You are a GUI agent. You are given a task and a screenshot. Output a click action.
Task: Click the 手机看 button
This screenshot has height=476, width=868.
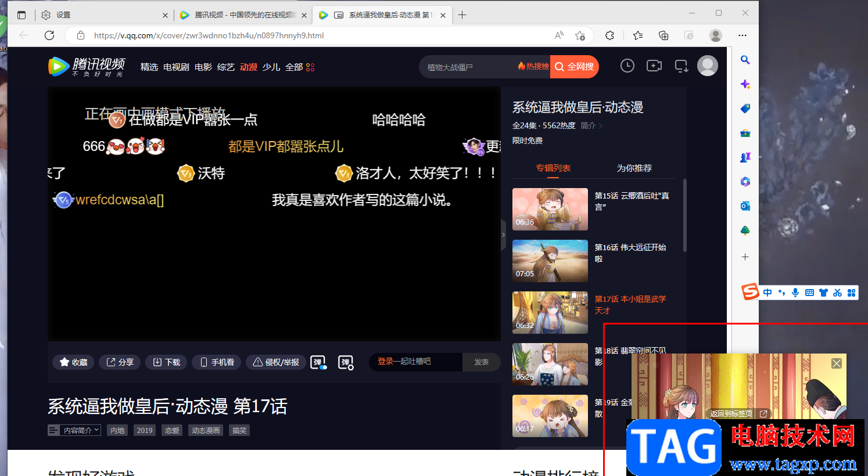216,362
